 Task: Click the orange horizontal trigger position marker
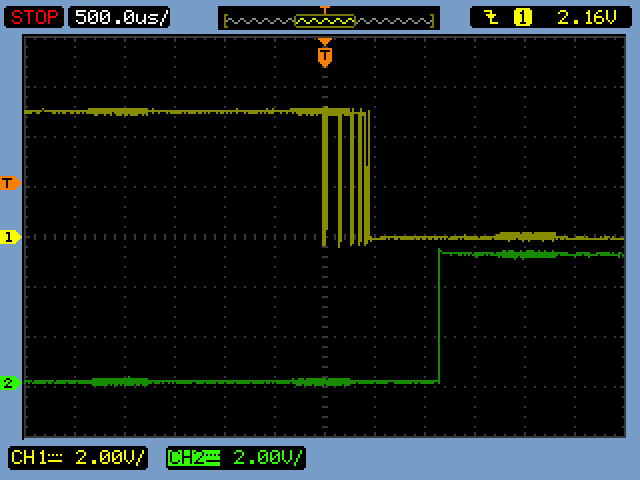[x=325, y=54]
